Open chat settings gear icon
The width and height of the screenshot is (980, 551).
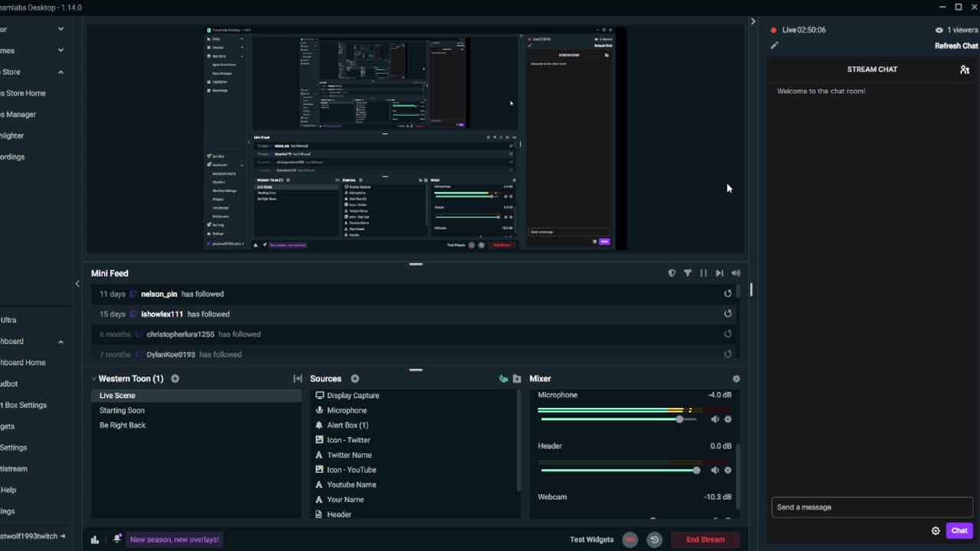[x=936, y=531]
